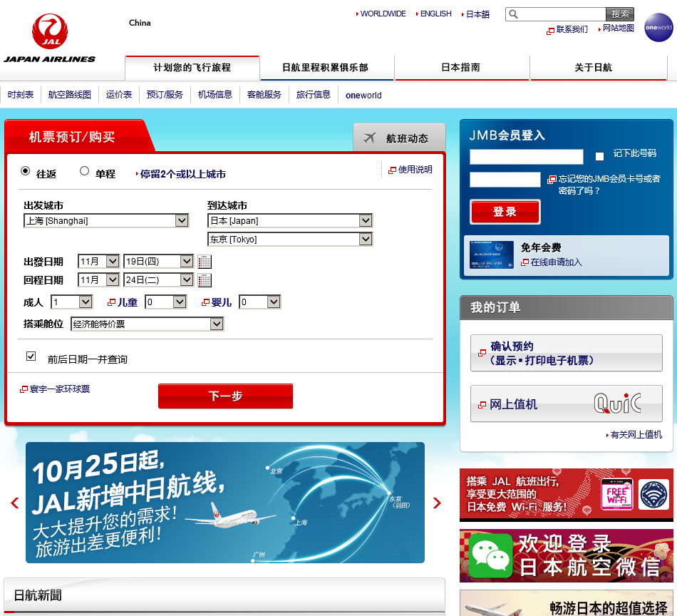Open Tokyo arrival city dropdown
Screen dimensions: 677x616
click(x=290, y=239)
